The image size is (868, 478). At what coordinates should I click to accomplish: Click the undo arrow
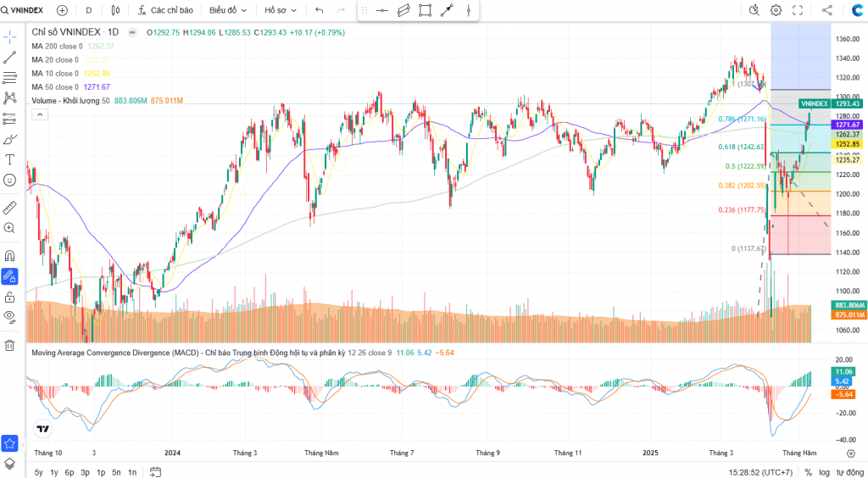point(319,10)
